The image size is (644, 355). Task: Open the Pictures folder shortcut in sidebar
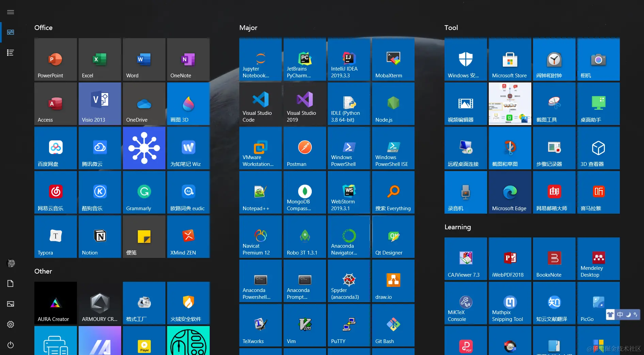click(x=11, y=304)
